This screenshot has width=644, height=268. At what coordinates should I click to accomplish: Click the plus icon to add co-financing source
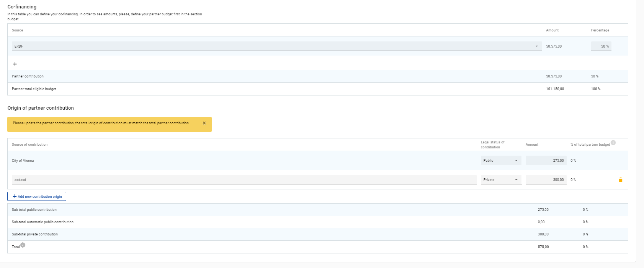15,64
